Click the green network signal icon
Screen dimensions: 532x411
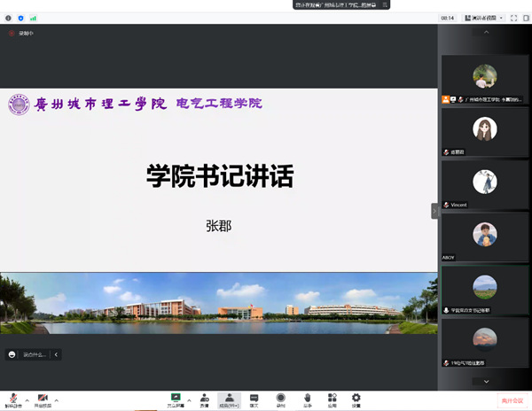pyautogui.click(x=33, y=18)
